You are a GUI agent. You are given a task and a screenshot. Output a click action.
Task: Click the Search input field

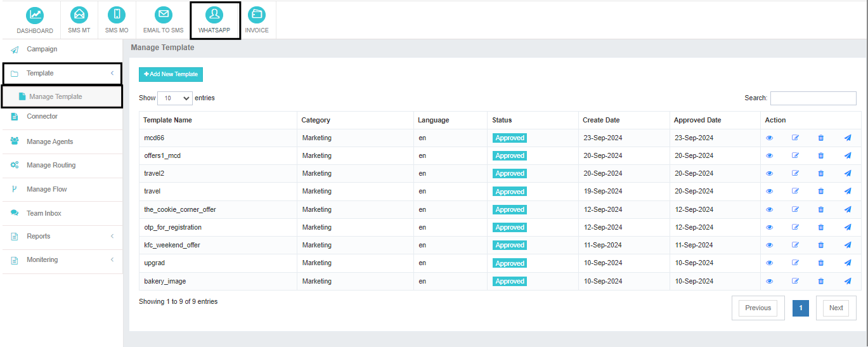[x=813, y=98]
